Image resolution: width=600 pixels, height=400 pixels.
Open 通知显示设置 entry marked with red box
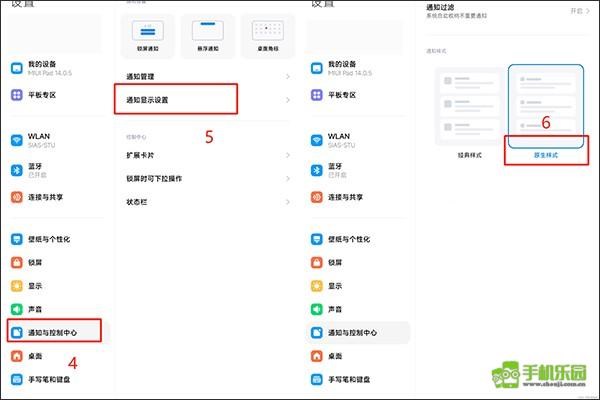pos(175,99)
